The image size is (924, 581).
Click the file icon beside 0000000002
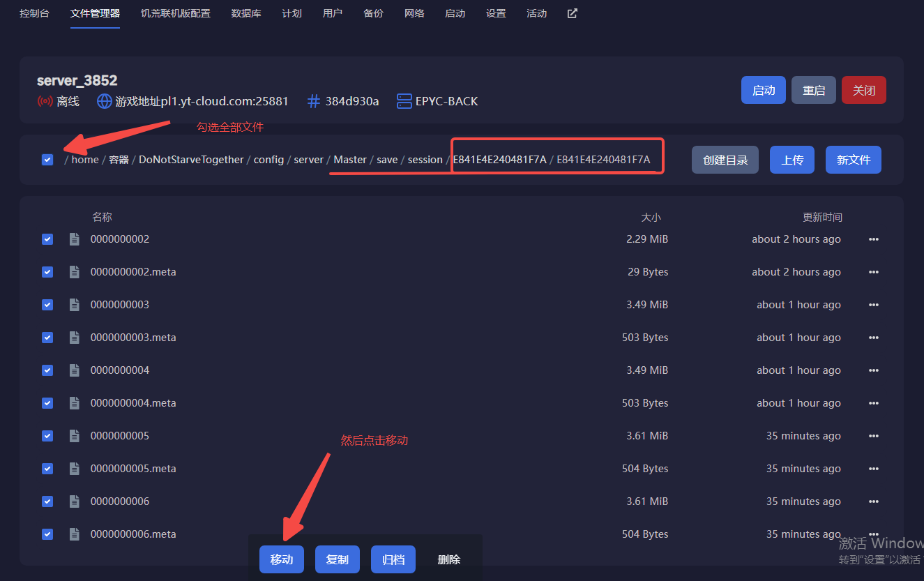click(74, 239)
